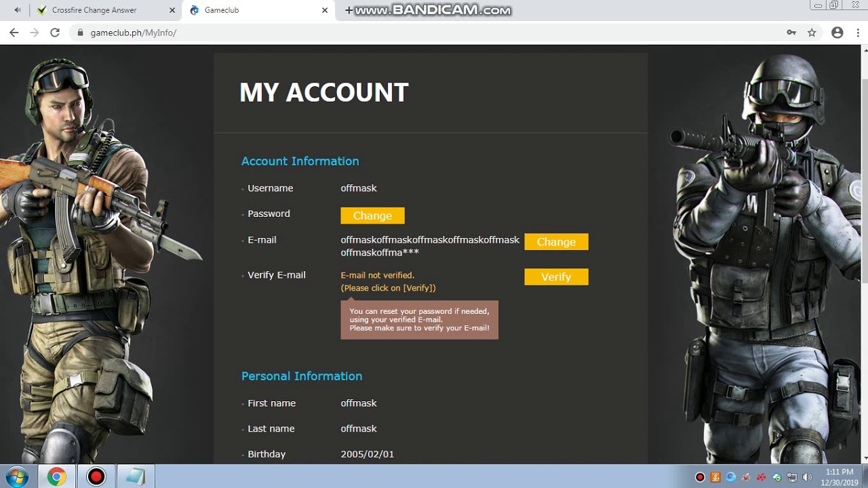The height and width of the screenshot is (488, 868).
Task: Click the password reset tooltip message
Action: coord(419,320)
